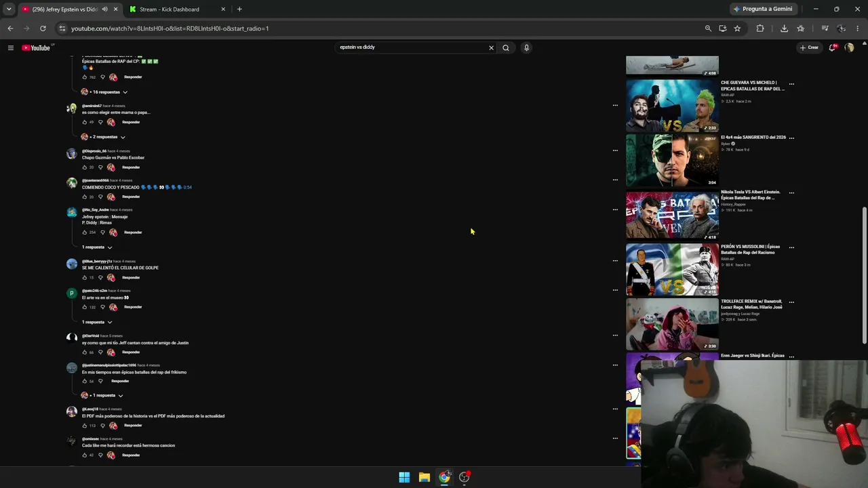Image resolution: width=868 pixels, height=488 pixels.
Task: Clear the 'epstein vs diddy' search text
Action: [x=491, y=47]
